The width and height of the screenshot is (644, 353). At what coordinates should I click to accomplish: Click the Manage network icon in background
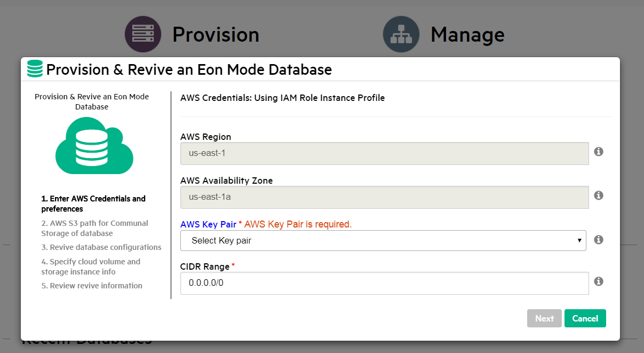(401, 34)
